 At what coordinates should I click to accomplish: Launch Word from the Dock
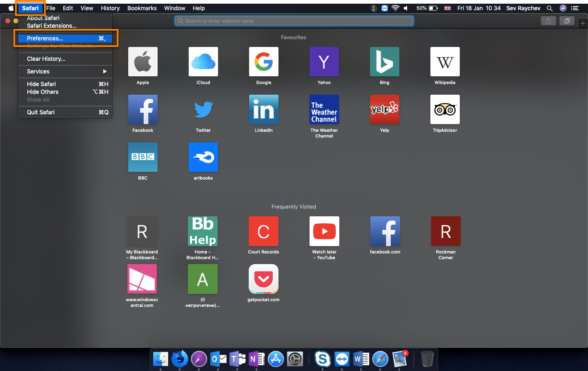click(361, 359)
